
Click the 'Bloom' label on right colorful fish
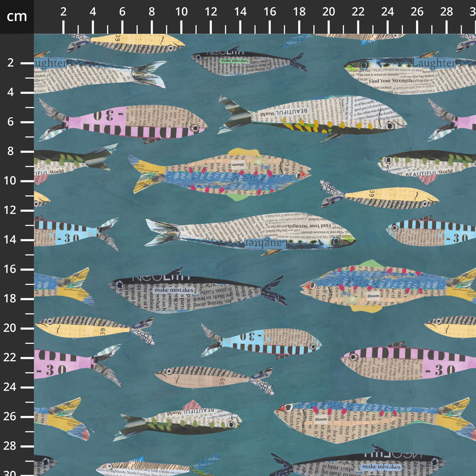(x=373, y=296)
